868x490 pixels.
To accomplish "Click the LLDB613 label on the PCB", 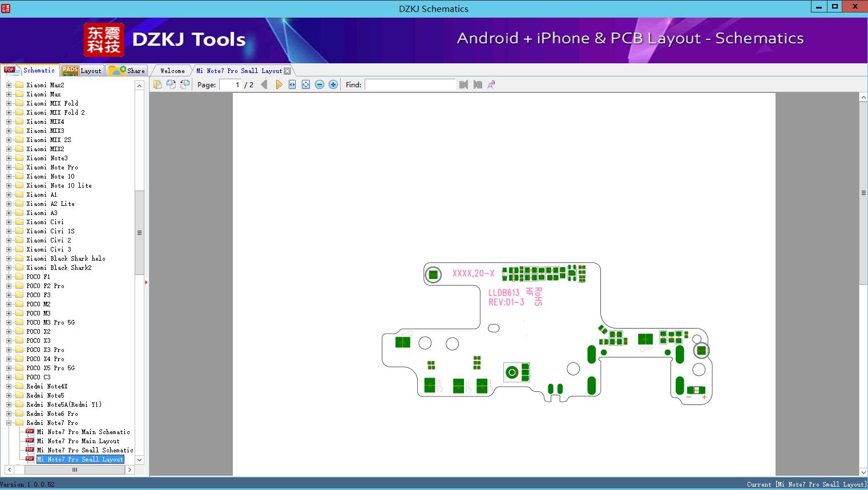I will pos(504,293).
